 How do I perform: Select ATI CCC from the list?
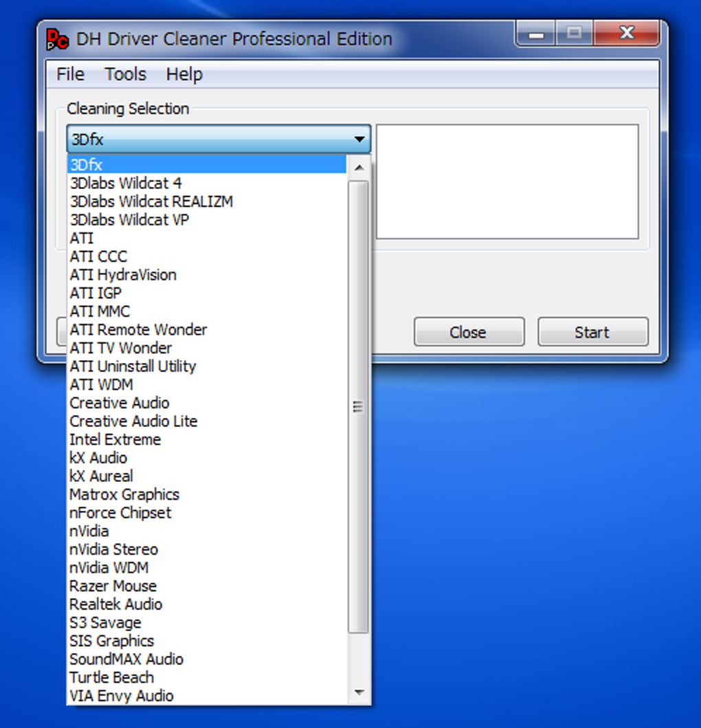point(207,256)
